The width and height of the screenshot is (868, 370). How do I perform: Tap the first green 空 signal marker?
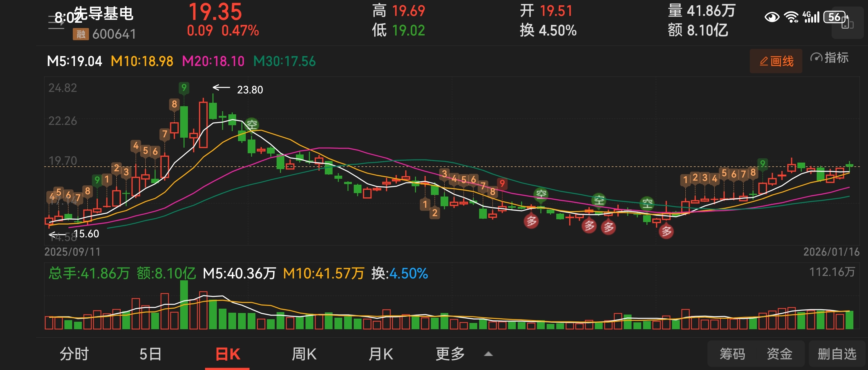point(252,125)
